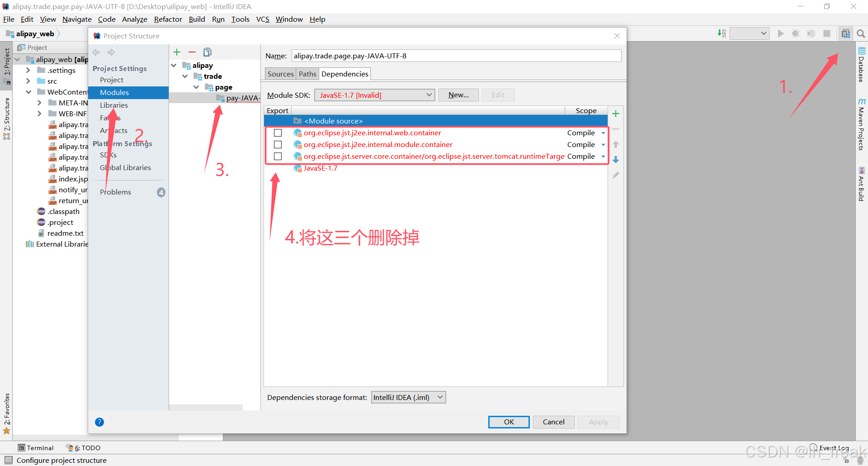The height and width of the screenshot is (466, 868).
Task: Open the Structure side panel
Action: pyautogui.click(x=7, y=119)
